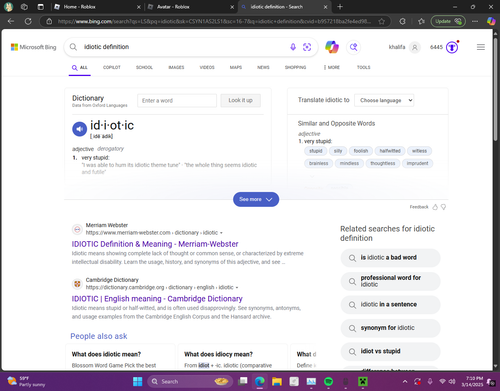This screenshot has width=500, height=391.
Task: Switch to the Videos tab
Action: [x=207, y=67]
